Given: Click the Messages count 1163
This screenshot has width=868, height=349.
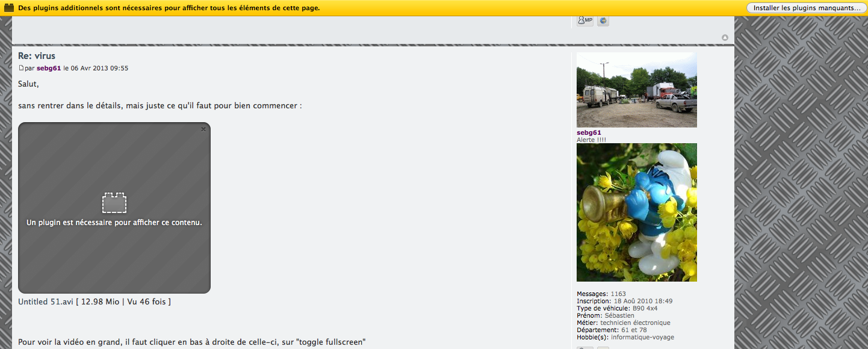Looking at the screenshot, I should [617, 294].
